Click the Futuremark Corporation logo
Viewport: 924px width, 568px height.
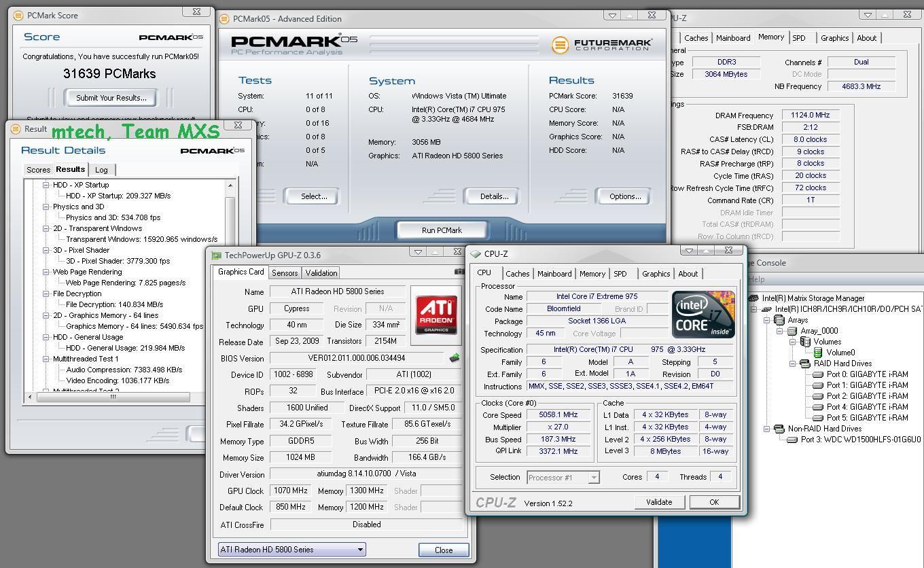[x=602, y=45]
